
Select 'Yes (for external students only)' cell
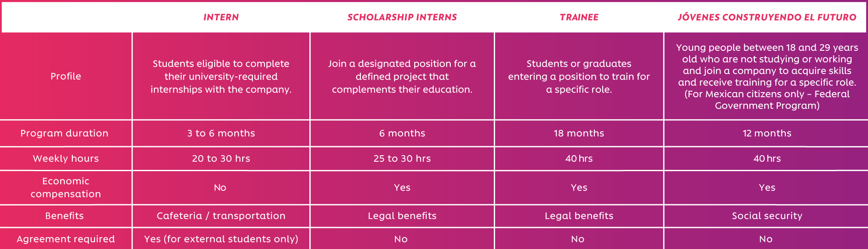click(x=221, y=239)
